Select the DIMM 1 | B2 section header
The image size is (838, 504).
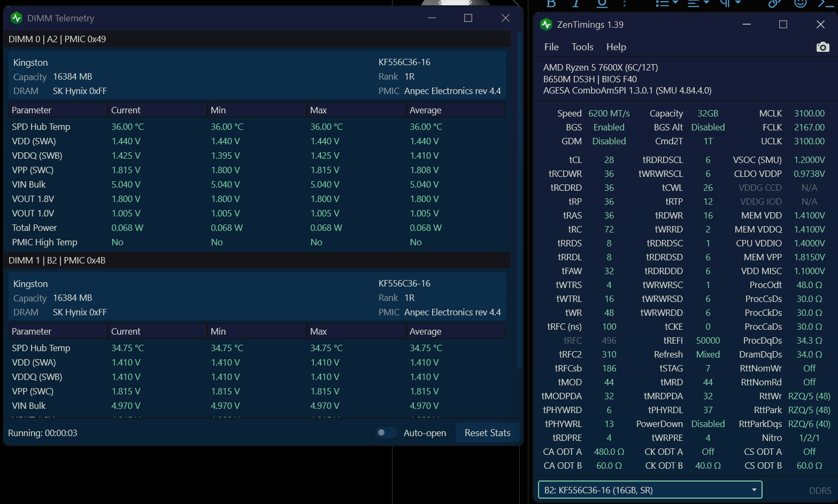coord(259,260)
